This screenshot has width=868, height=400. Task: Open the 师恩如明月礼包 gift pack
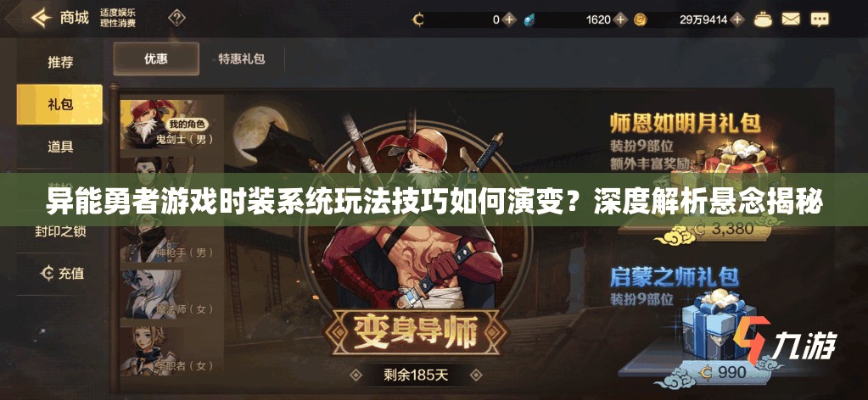[684, 124]
